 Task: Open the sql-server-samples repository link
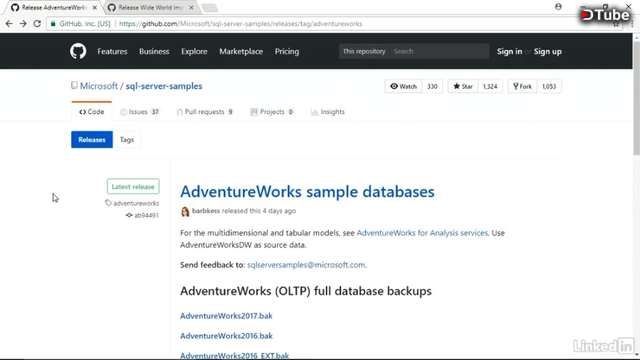164,86
